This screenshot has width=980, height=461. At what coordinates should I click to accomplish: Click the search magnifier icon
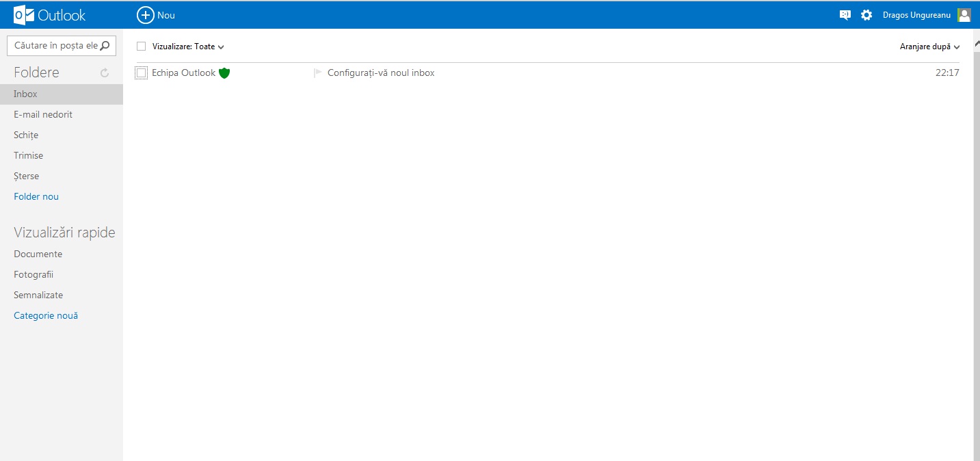click(105, 46)
